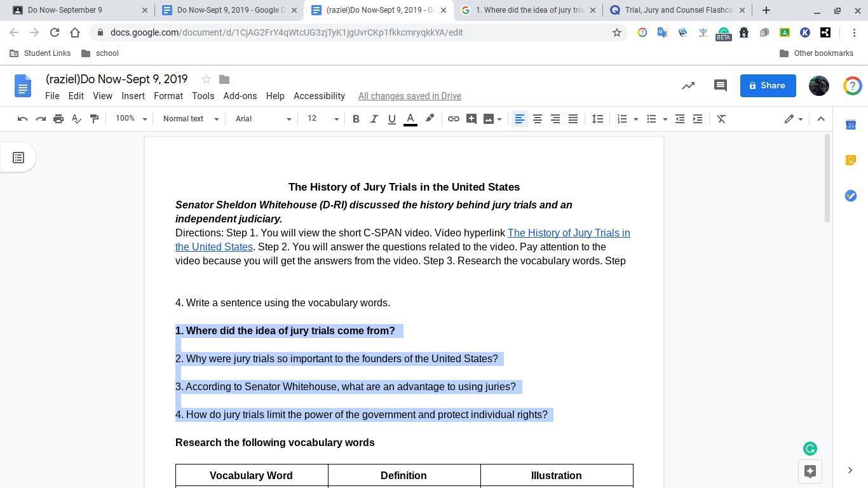Screen dimensions: 868x488
Task: Click the blue Share button
Action: (x=768, y=86)
